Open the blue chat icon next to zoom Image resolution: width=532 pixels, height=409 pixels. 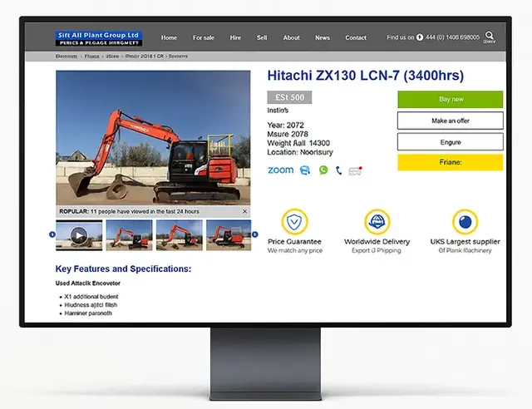(x=305, y=170)
